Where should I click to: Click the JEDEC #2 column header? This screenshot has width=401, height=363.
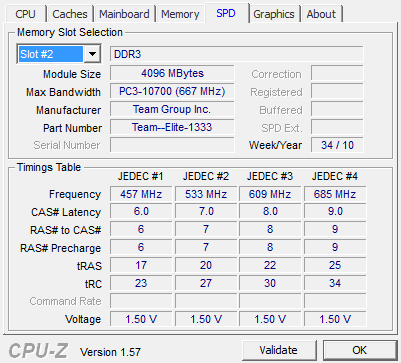coord(206,176)
